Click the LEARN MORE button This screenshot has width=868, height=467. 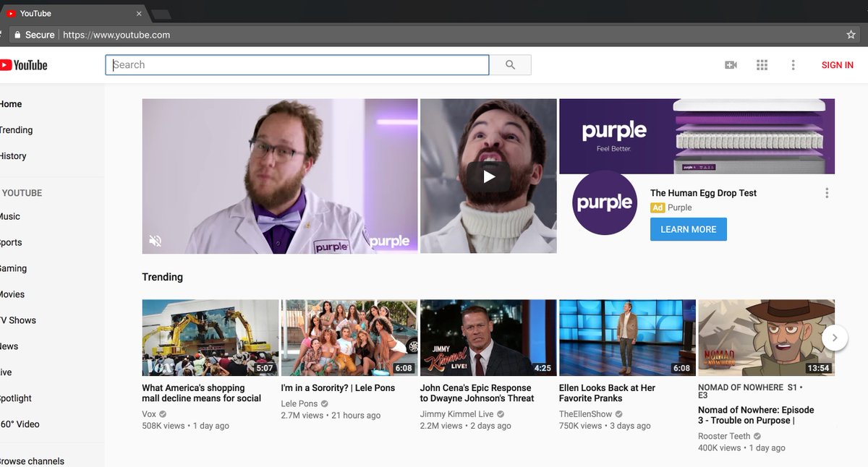point(689,229)
